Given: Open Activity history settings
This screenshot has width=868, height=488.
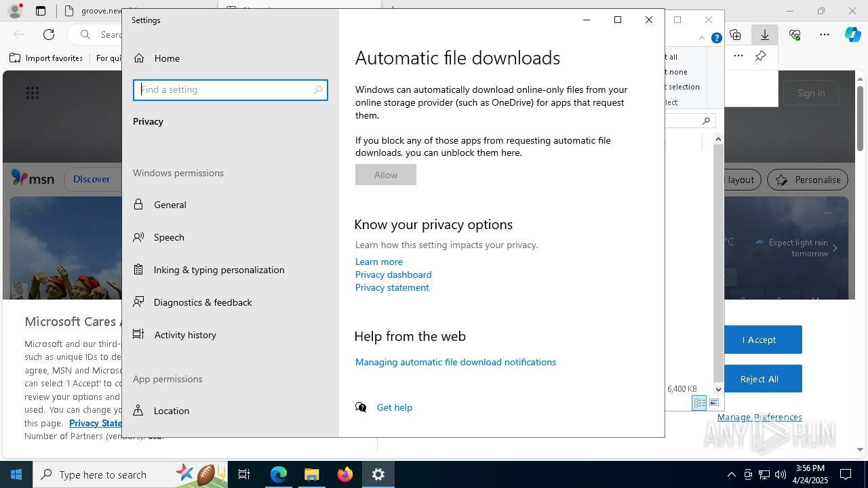Looking at the screenshot, I should click(175, 335).
